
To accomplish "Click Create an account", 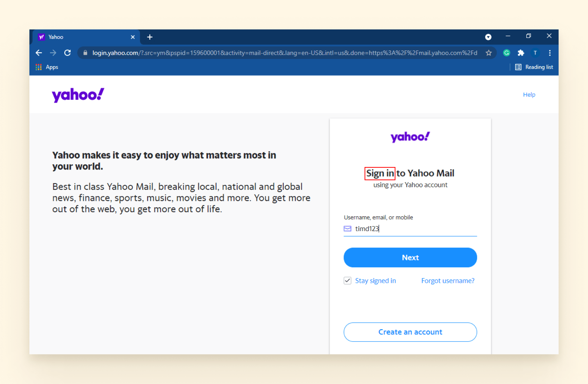I will point(410,332).
